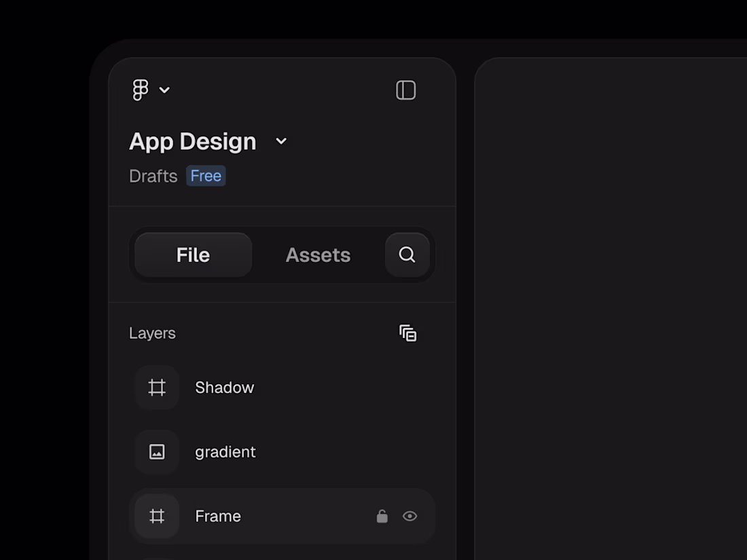Open the search field in the sidebar
The height and width of the screenshot is (560, 747).
pos(407,255)
